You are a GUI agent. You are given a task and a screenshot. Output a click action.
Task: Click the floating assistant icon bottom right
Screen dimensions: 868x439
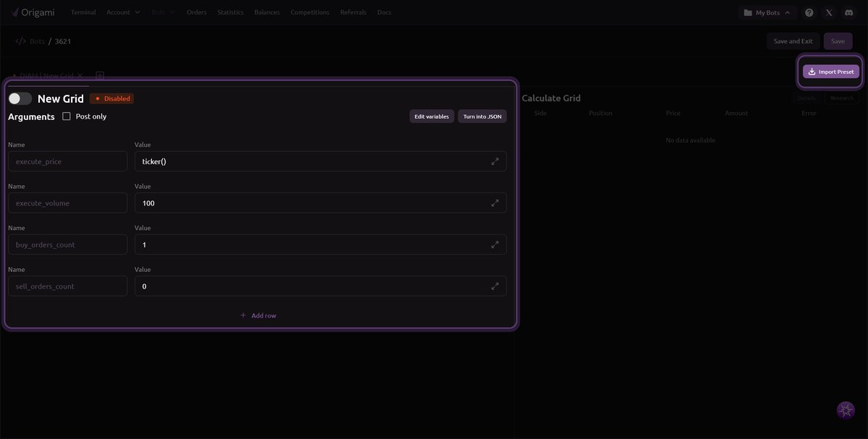pyautogui.click(x=845, y=411)
